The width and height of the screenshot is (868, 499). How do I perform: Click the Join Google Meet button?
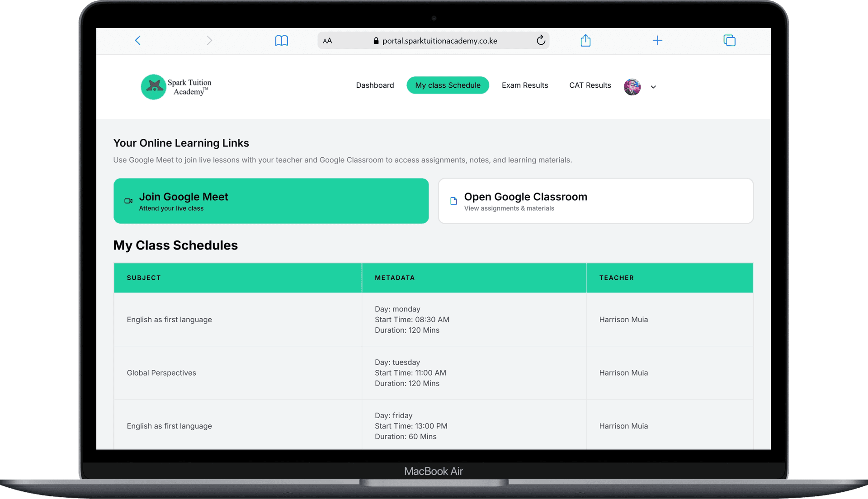tap(271, 201)
